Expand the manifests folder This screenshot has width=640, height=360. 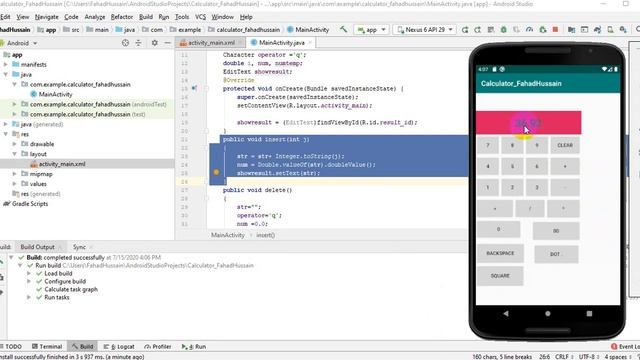point(6,64)
